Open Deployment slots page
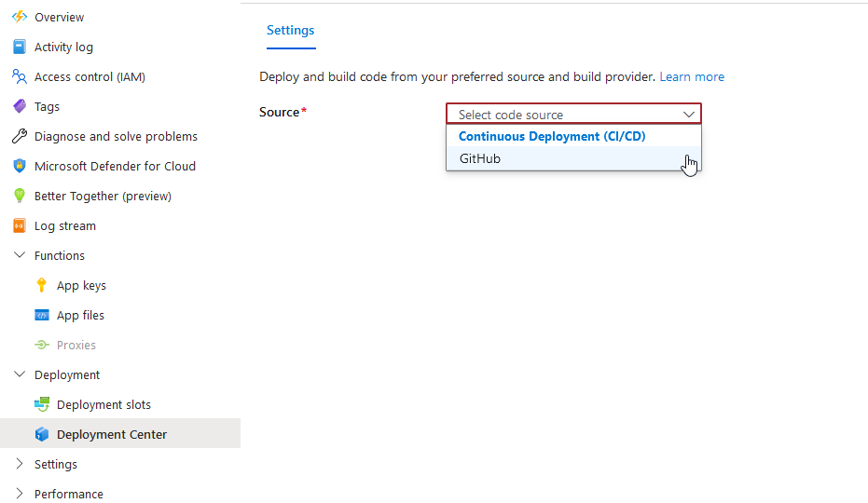 coord(104,404)
